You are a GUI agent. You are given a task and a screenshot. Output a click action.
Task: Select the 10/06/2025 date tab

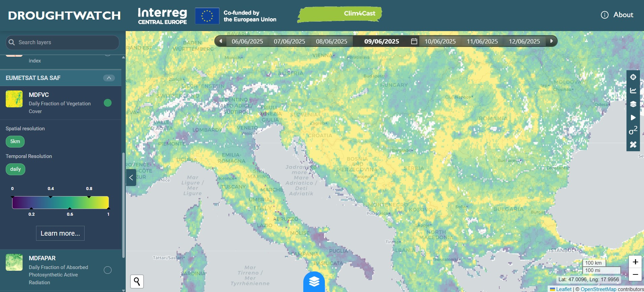point(440,41)
